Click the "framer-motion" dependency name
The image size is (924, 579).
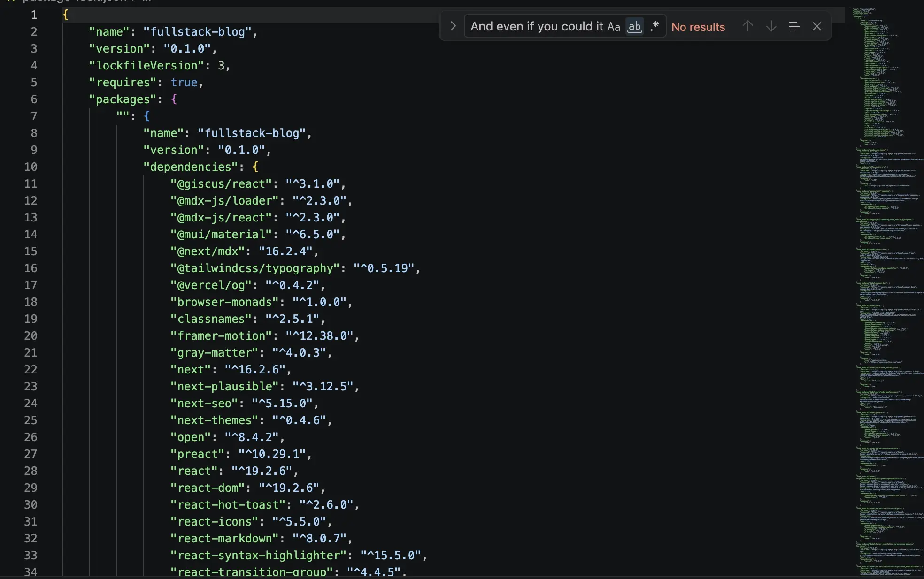pyautogui.click(x=221, y=335)
